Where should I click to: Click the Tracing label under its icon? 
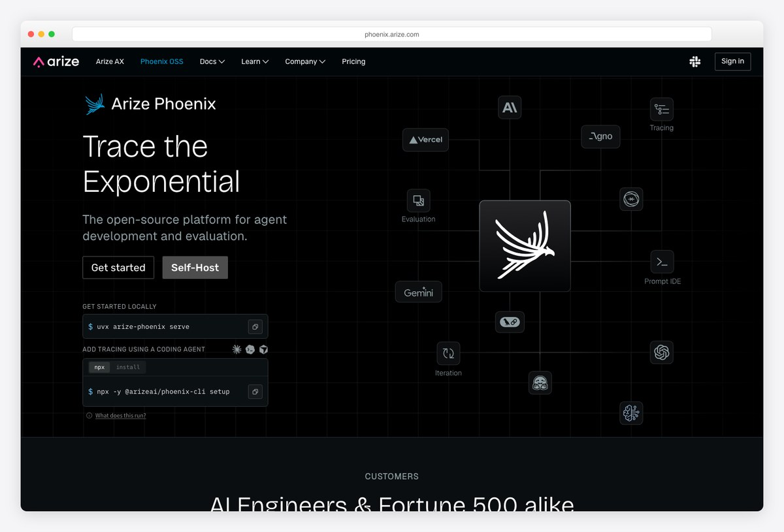[x=662, y=128]
